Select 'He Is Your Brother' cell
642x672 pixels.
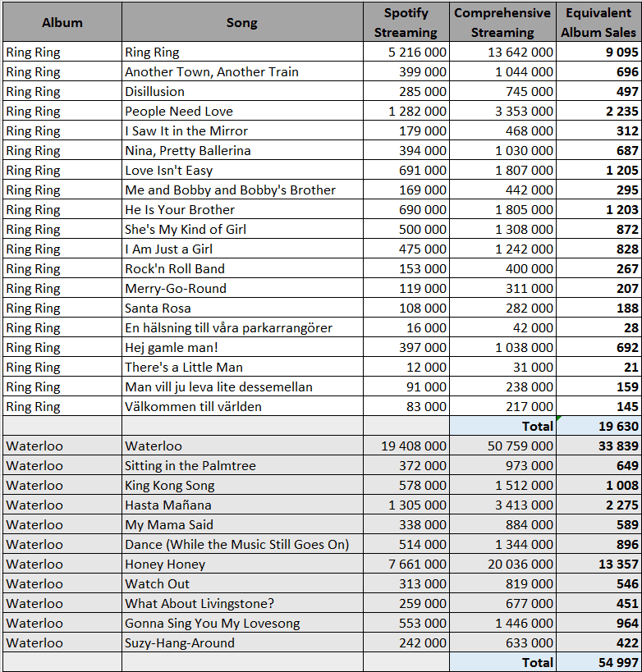[x=242, y=209]
